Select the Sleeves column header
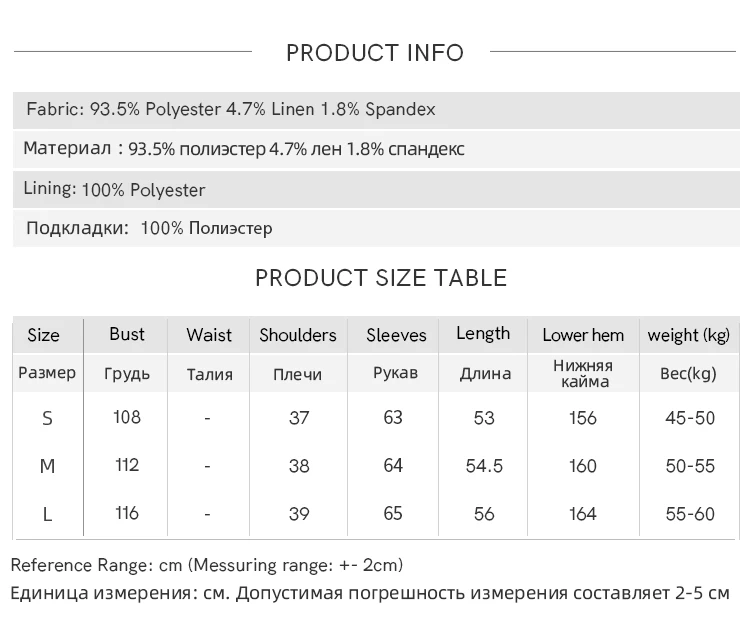Image resolution: width=750 pixels, height=630 pixels. click(396, 335)
